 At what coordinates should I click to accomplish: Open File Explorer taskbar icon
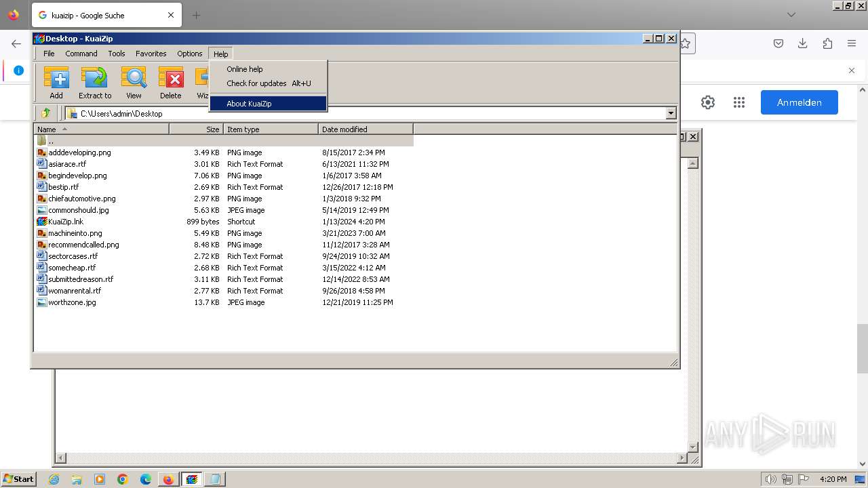(x=77, y=479)
